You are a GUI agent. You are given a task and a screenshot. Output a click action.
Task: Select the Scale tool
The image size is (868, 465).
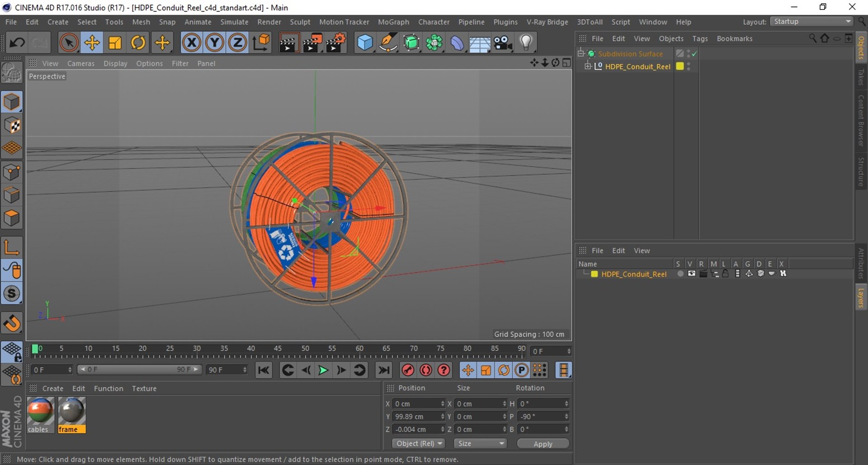click(x=115, y=43)
